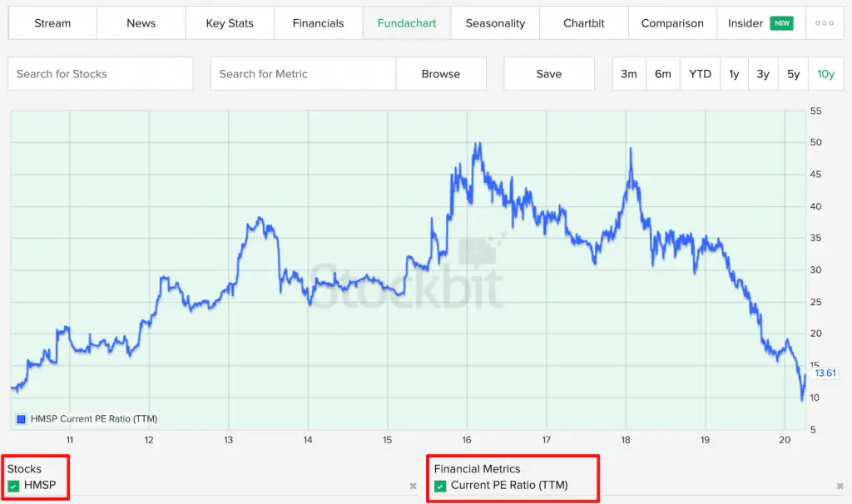Select the 1y time range

[x=734, y=73]
